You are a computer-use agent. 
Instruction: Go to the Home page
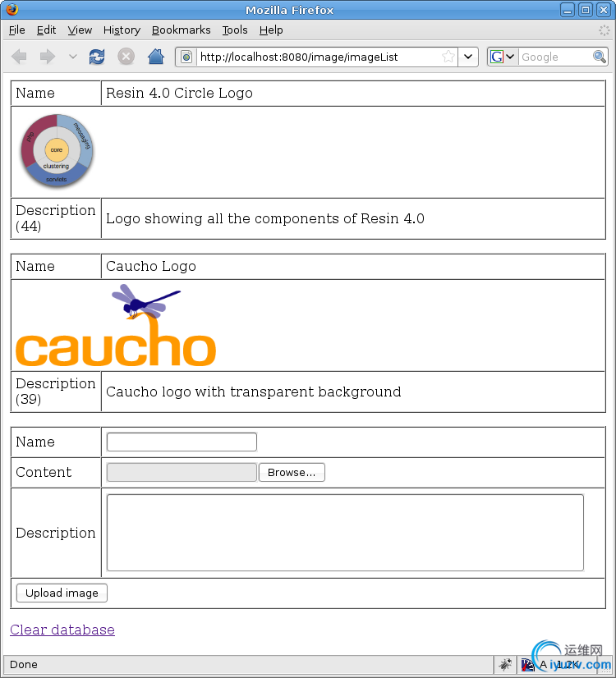[x=156, y=57]
